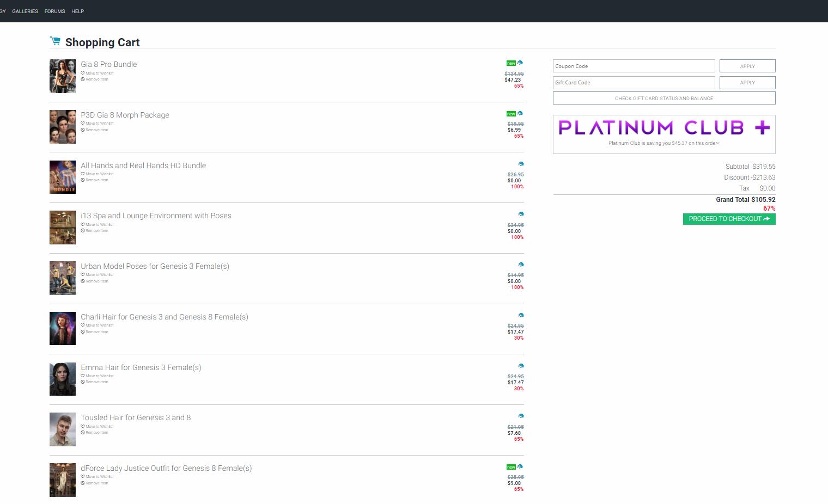The image size is (828, 504).
Task: Open the i13 Spa and Lounge Environment thumbnail
Action: click(63, 228)
